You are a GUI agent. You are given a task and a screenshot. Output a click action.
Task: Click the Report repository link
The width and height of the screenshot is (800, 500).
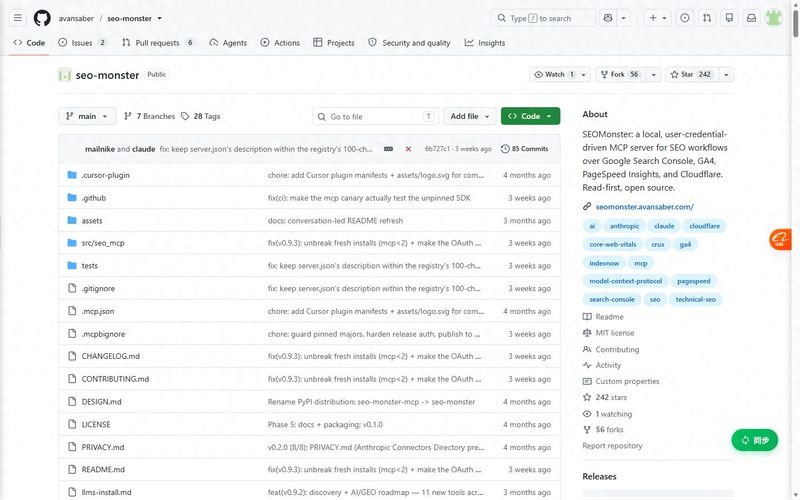(612, 446)
